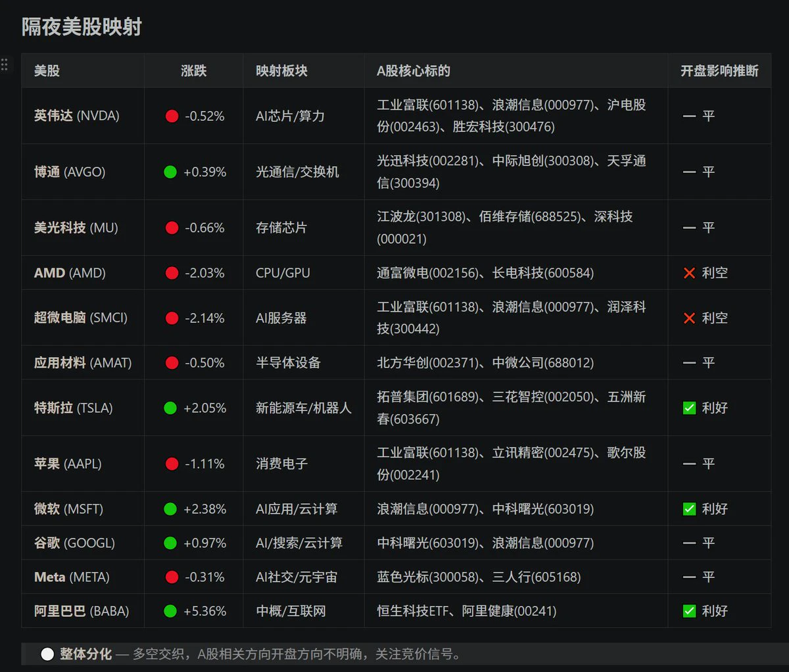
Task: Click the green dot in the 特斯拉 (TSLA) row
Action: [x=170, y=408]
